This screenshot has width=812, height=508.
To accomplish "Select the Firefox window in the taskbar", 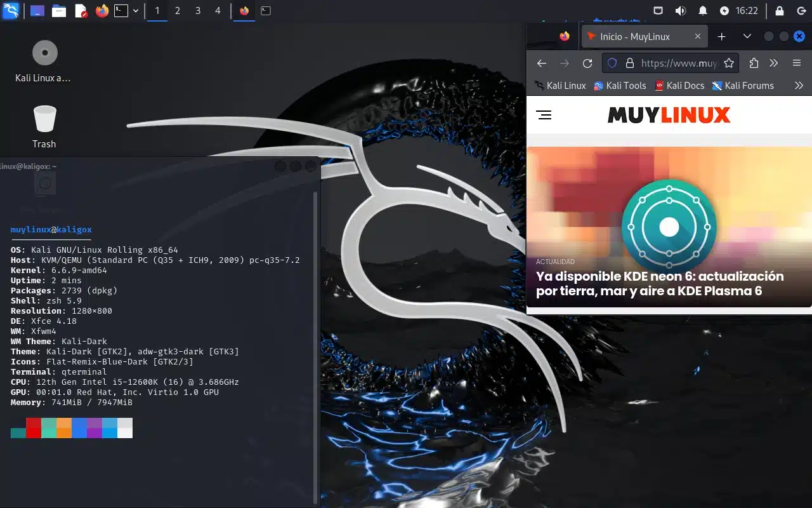I will (244, 11).
